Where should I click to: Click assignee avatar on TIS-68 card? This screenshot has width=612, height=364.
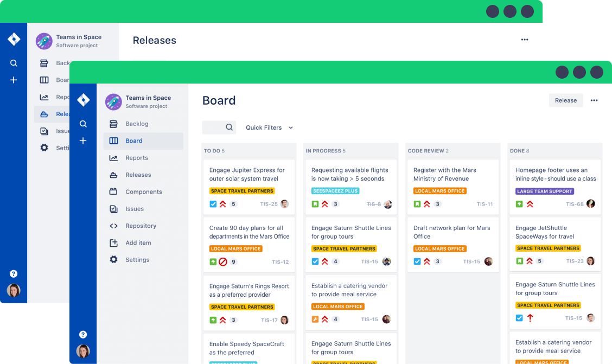click(x=590, y=203)
